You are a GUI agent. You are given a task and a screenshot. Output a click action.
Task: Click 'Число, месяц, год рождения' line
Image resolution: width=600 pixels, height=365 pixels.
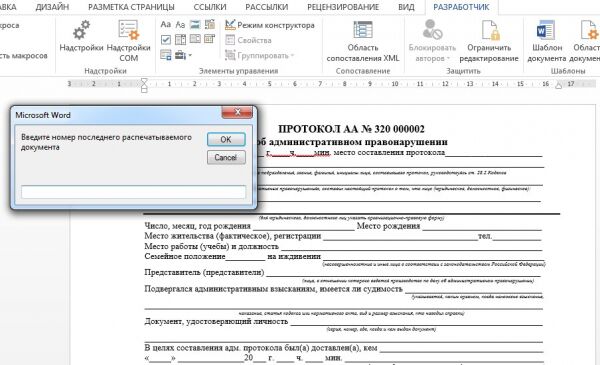coord(197,226)
